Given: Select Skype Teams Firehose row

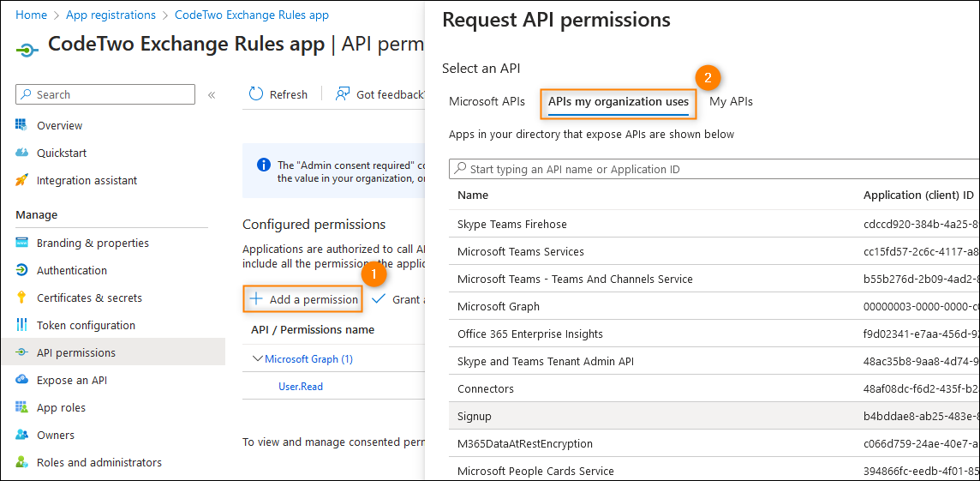Looking at the screenshot, I should [x=714, y=224].
